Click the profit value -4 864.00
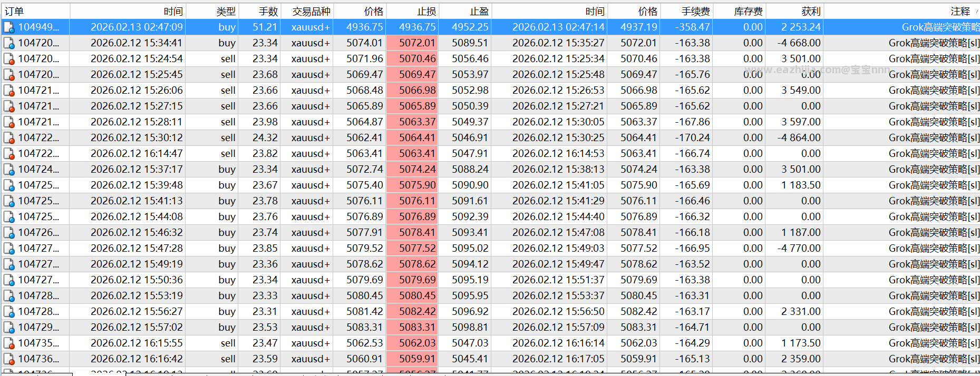This screenshot has width=980, height=376. point(799,137)
